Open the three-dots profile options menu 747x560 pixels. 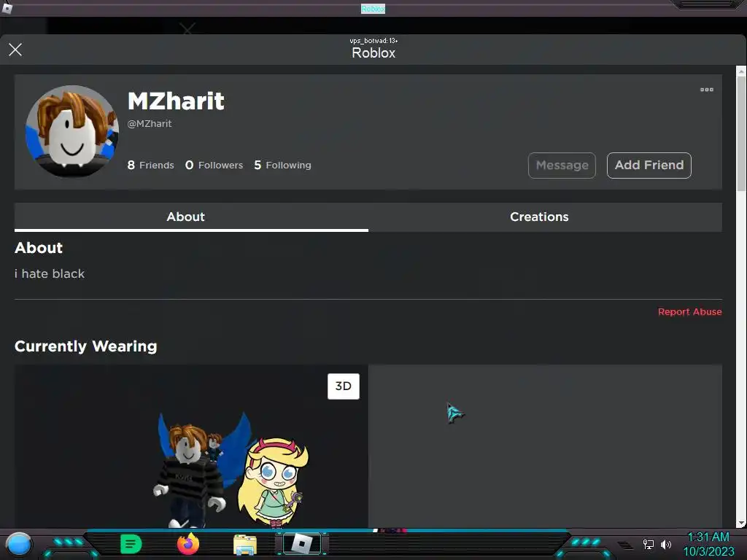(x=706, y=90)
